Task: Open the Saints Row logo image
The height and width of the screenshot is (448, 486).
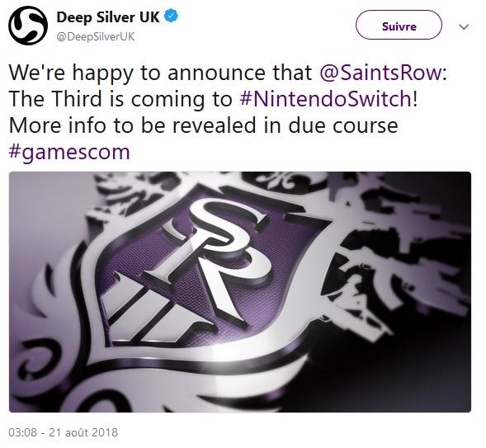Action: click(x=240, y=292)
